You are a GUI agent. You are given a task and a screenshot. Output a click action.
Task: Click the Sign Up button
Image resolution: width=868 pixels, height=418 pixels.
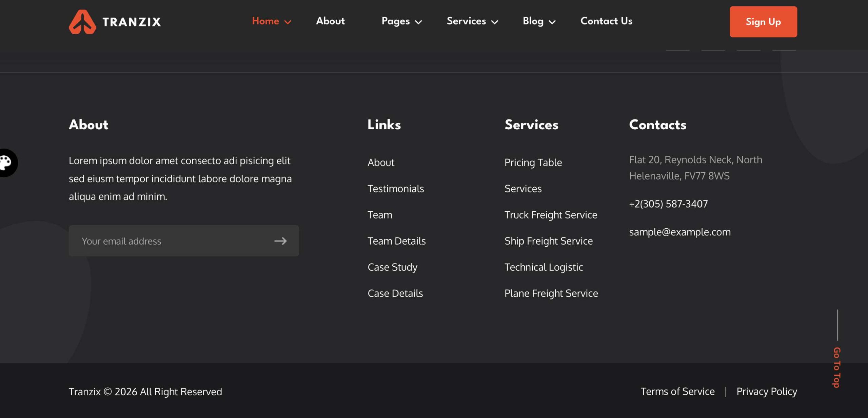tap(763, 22)
